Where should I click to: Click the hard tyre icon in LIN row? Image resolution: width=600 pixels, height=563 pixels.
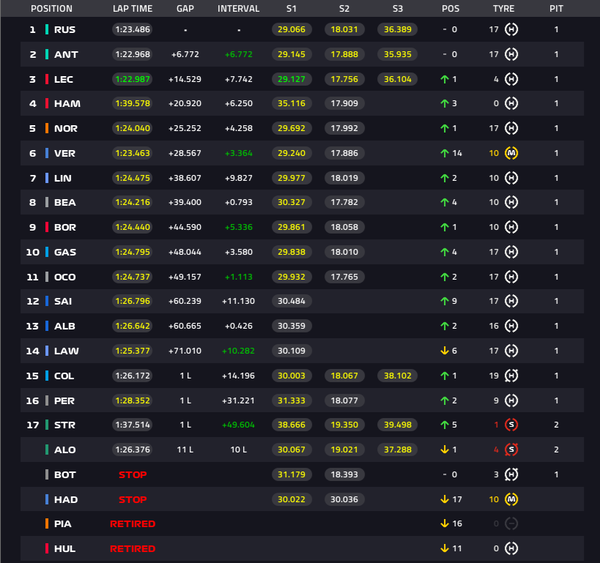511,178
